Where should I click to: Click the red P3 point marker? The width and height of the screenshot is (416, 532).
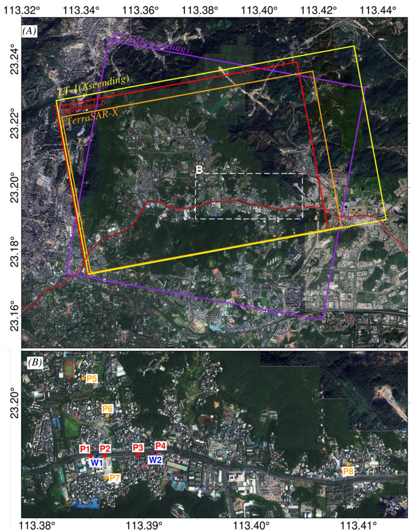(138, 455)
